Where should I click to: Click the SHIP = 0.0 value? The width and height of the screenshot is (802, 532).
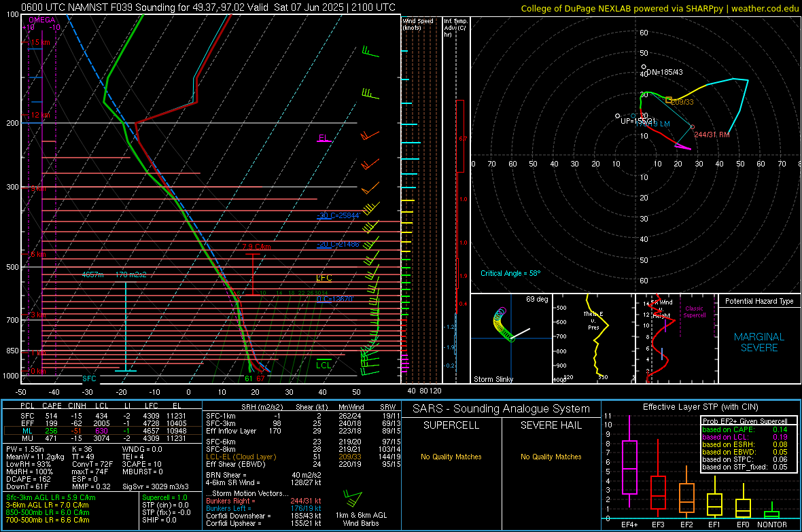pos(159,520)
